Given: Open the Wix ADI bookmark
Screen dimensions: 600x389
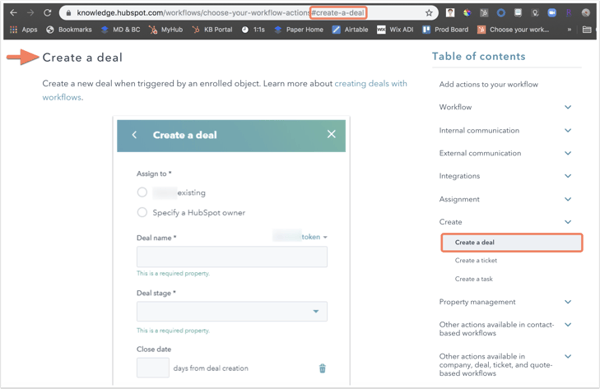Looking at the screenshot, I should [x=395, y=29].
